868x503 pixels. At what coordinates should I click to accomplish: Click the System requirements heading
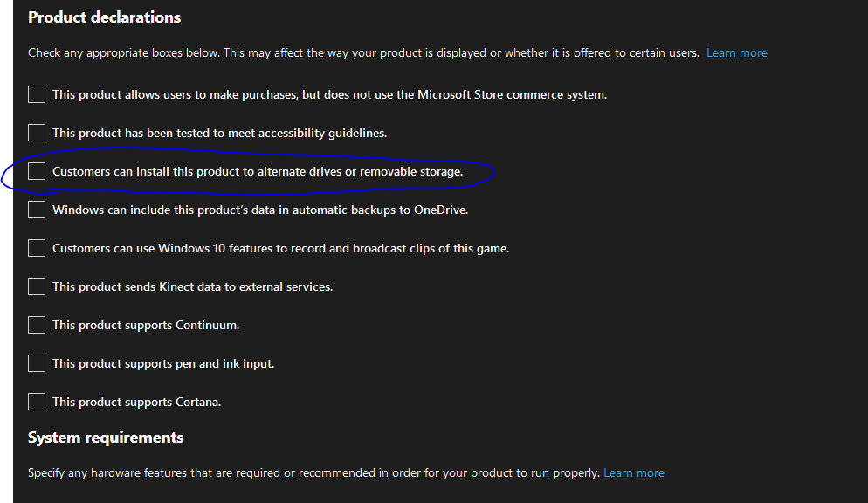[105, 437]
